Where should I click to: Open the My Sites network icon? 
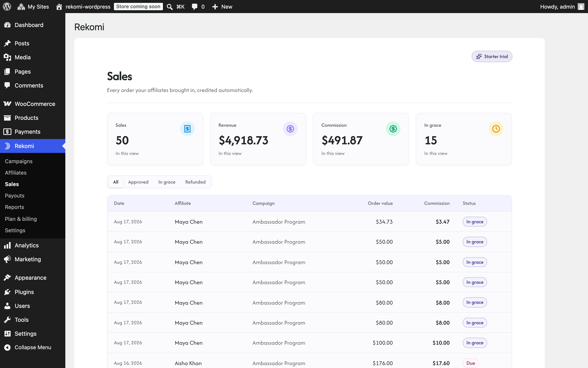(x=21, y=7)
